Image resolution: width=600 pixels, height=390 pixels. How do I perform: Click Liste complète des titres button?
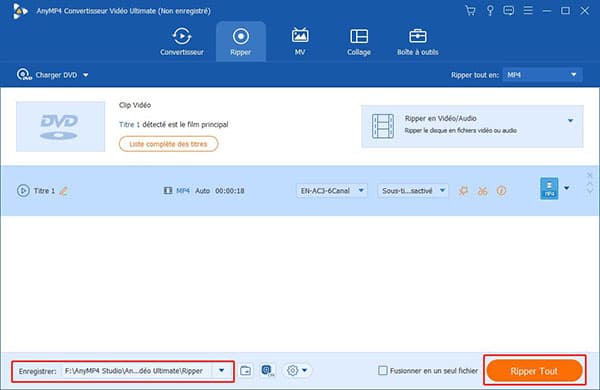coord(168,144)
